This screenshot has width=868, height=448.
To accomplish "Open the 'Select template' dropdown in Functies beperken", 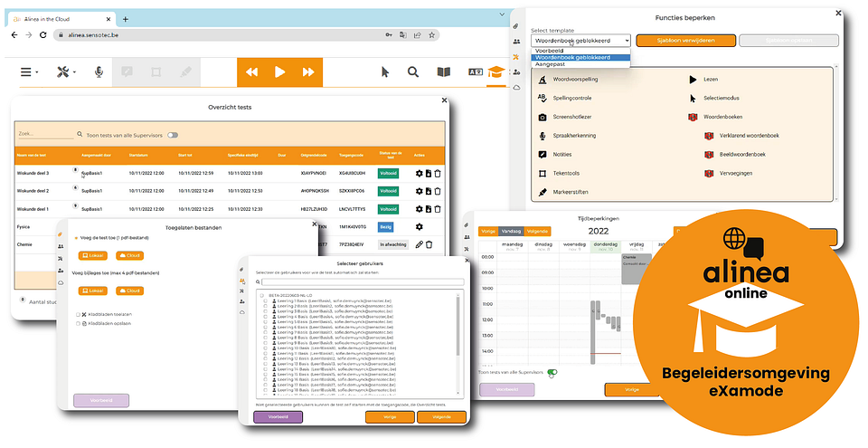I will (580, 41).
